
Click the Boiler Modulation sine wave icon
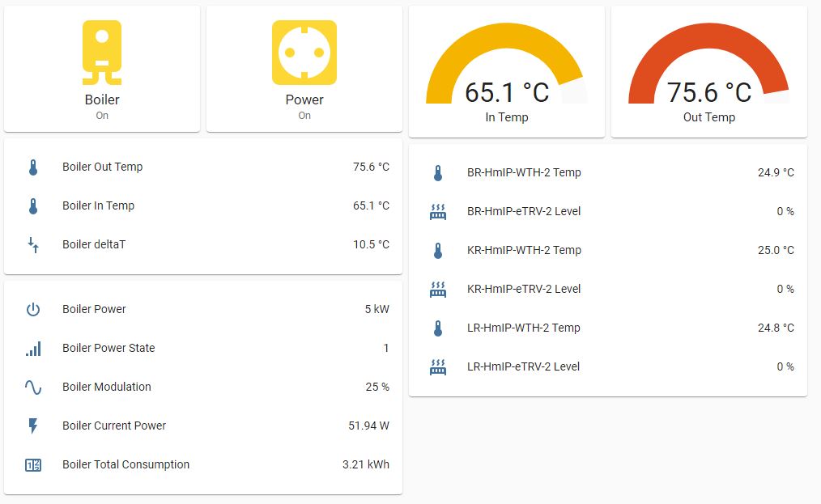pyautogui.click(x=33, y=388)
